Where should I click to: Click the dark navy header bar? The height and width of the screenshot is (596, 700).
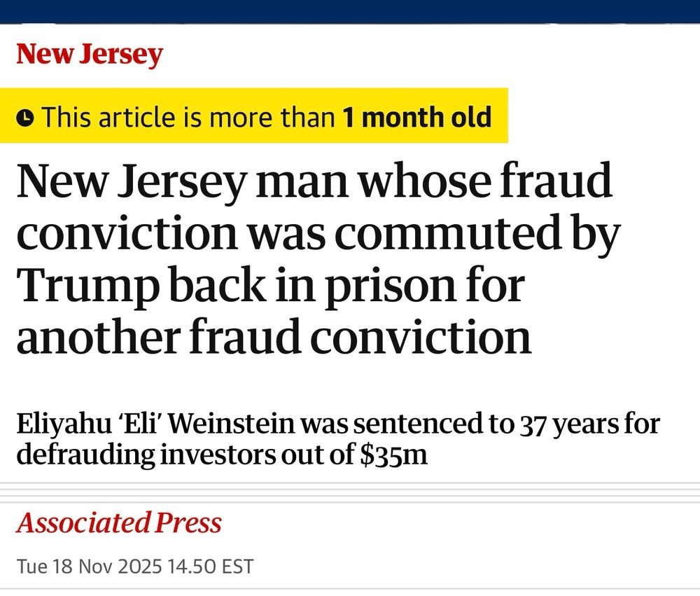[x=350, y=11]
